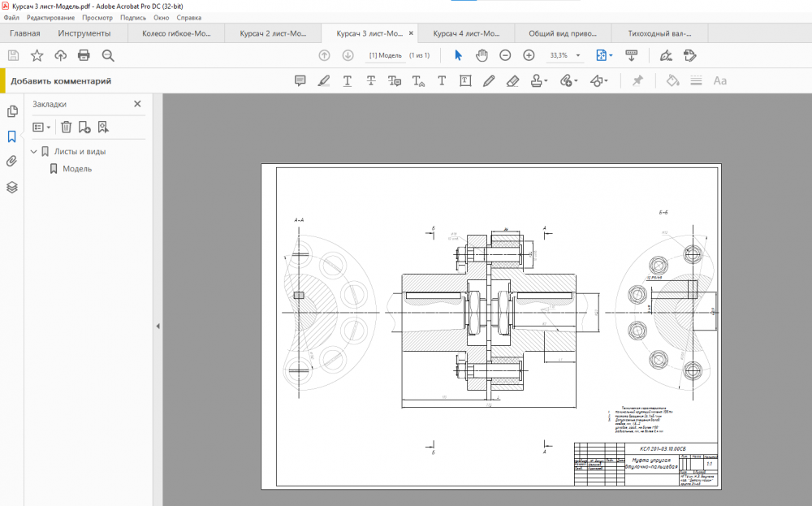The image size is (812, 506).
Task: Upload file to cloud icon
Action: point(60,55)
